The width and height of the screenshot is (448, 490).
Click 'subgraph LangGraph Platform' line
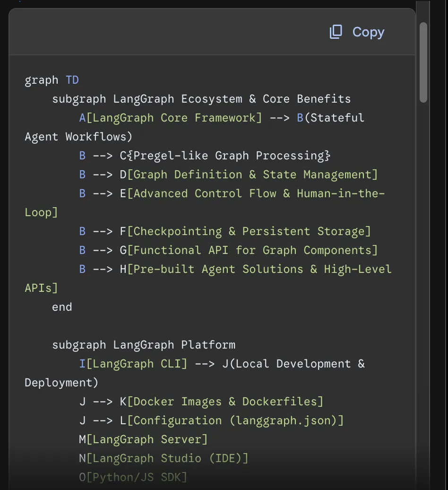pos(144,345)
